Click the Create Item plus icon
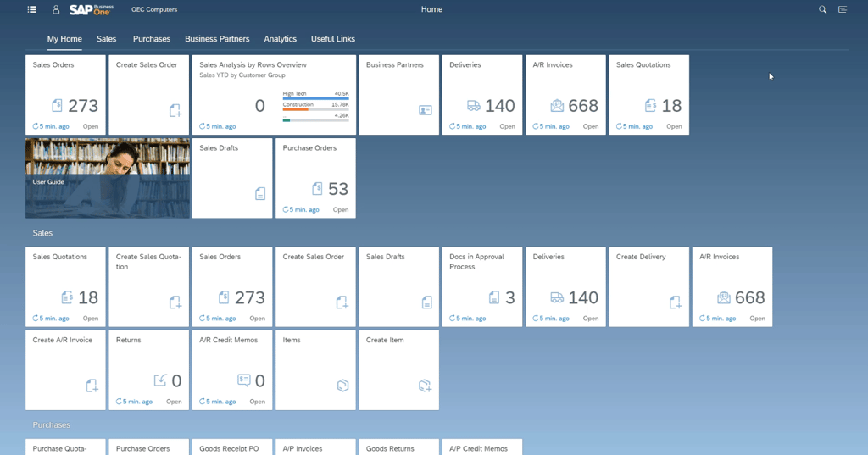Viewport: 868px width, 455px height. (426, 386)
